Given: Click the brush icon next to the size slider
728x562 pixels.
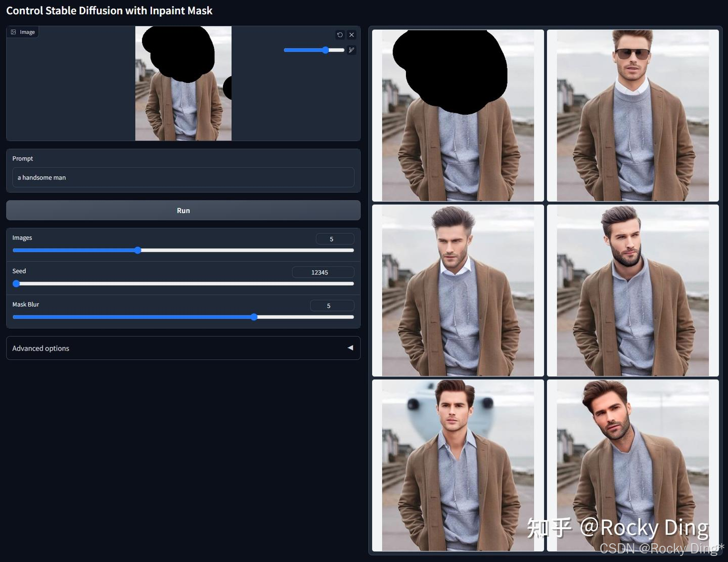Looking at the screenshot, I should click(351, 50).
